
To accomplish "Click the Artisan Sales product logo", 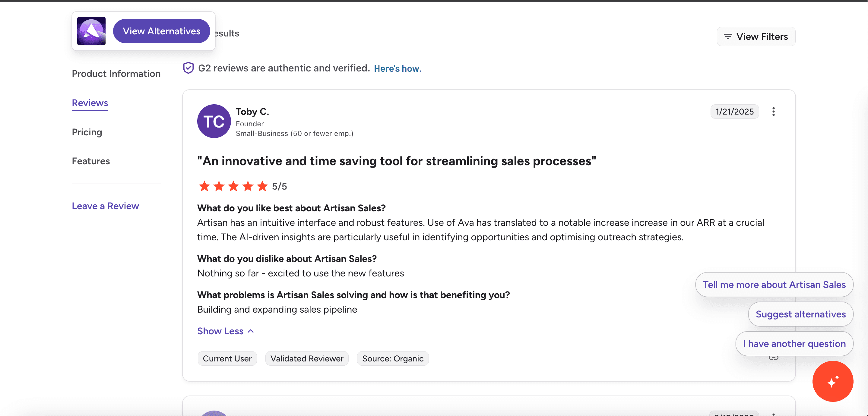I will coord(91,31).
